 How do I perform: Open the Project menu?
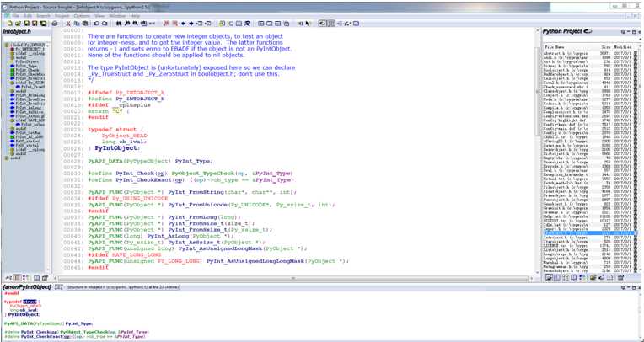(x=62, y=16)
